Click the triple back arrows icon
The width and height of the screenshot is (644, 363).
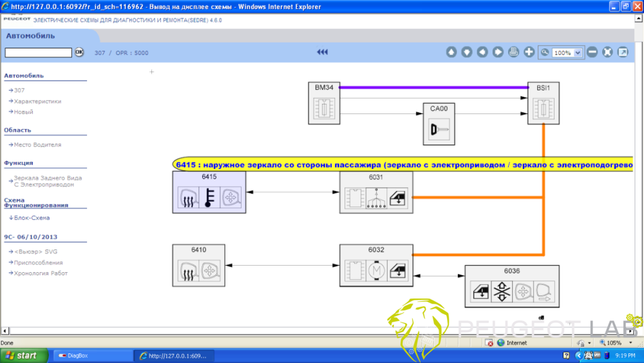[322, 52]
